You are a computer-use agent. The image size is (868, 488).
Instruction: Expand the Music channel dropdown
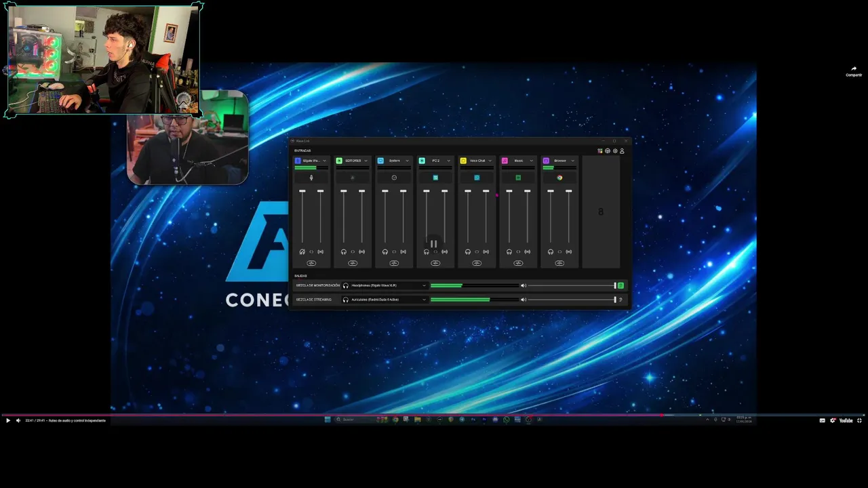click(531, 161)
